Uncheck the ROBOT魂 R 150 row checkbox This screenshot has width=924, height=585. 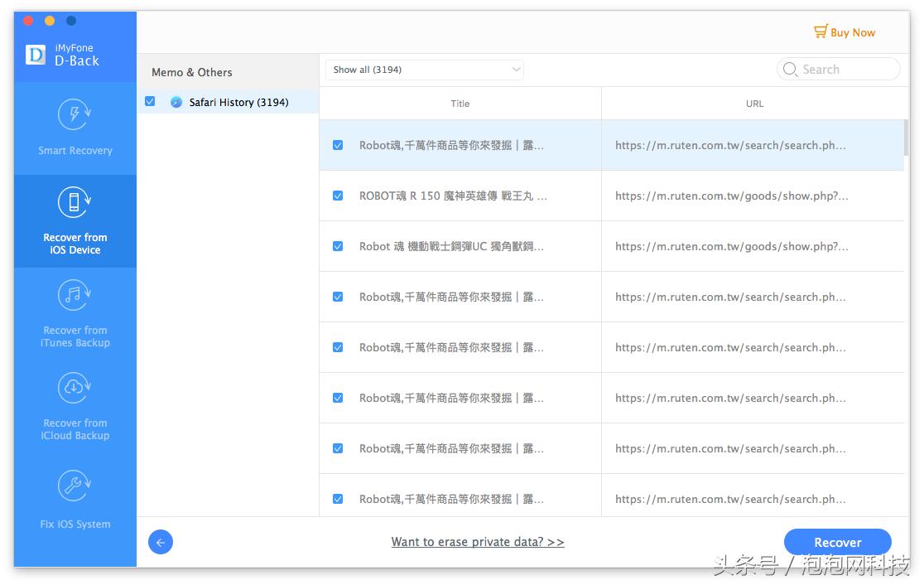point(337,196)
